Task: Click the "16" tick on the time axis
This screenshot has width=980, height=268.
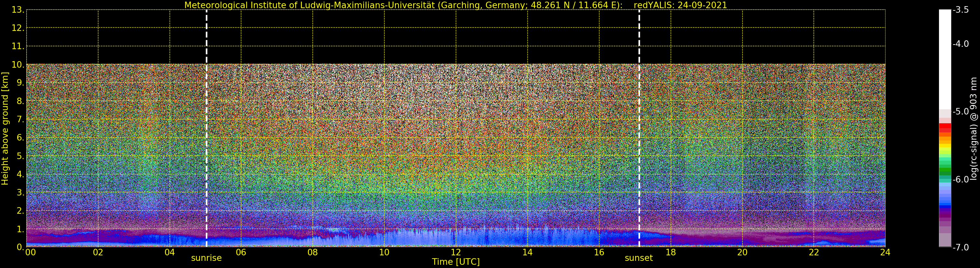Action: coord(599,252)
